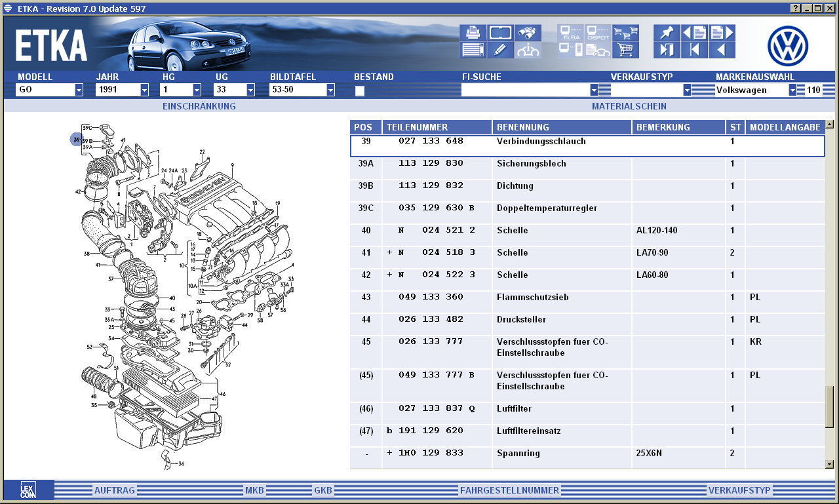Jump to first entry with bar-arrow icon
Image resolution: width=839 pixels, height=504 pixels.
694,50
